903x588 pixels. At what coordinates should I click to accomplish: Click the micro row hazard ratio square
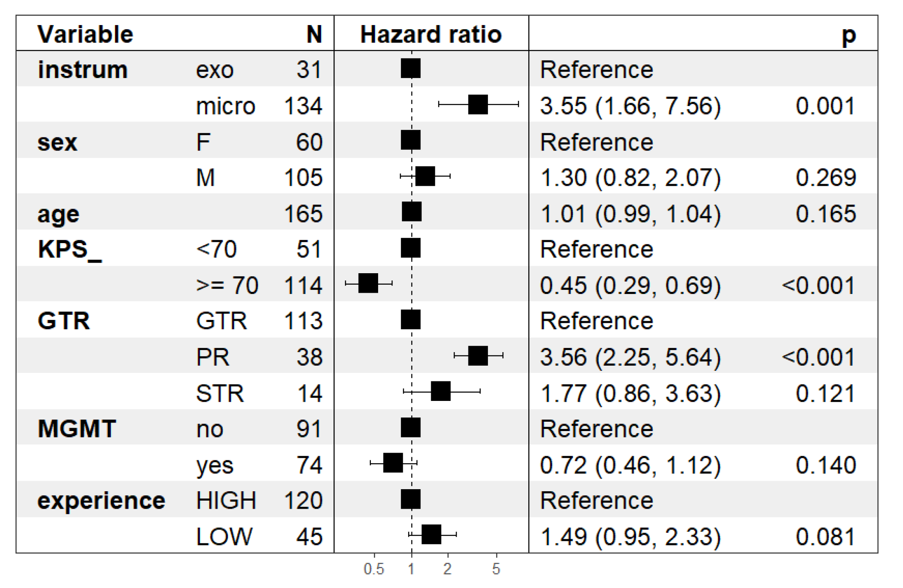pos(478,104)
